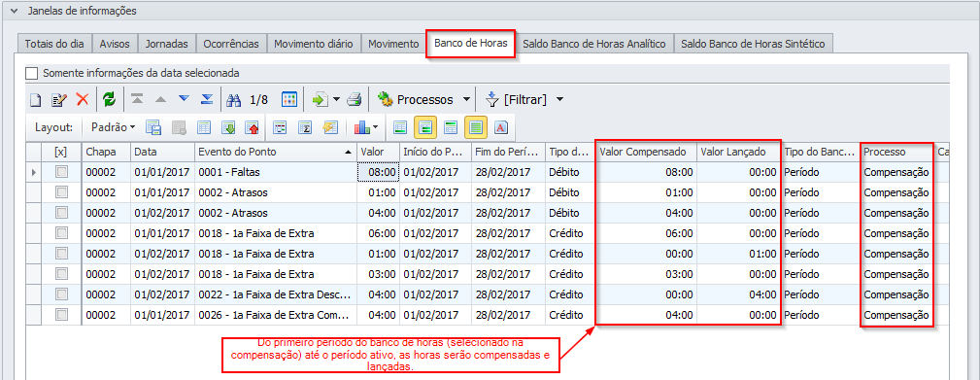
Task: Enable Somente informações da data selecionada checkbox
Action: tap(31, 73)
